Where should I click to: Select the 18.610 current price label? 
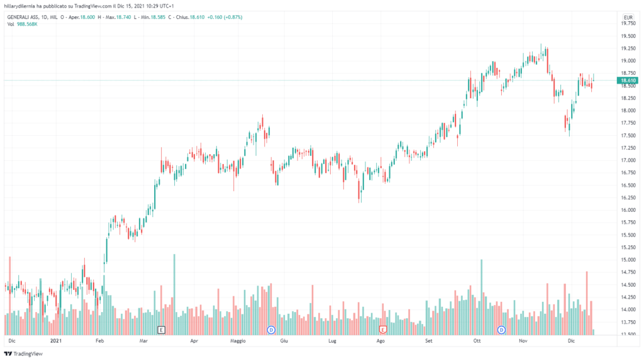(628, 81)
